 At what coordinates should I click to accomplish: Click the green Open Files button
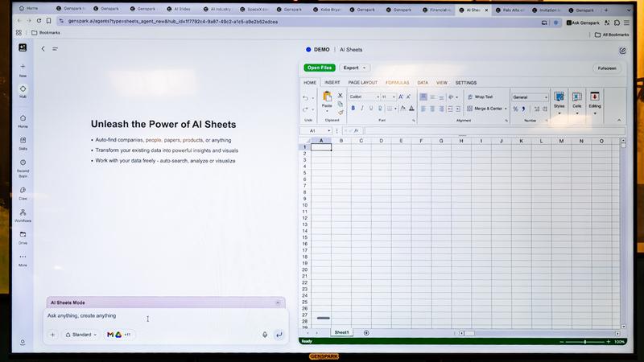point(320,68)
